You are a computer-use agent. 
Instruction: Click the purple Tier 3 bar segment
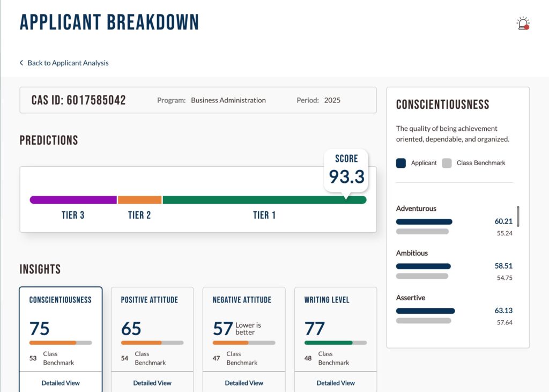73,200
